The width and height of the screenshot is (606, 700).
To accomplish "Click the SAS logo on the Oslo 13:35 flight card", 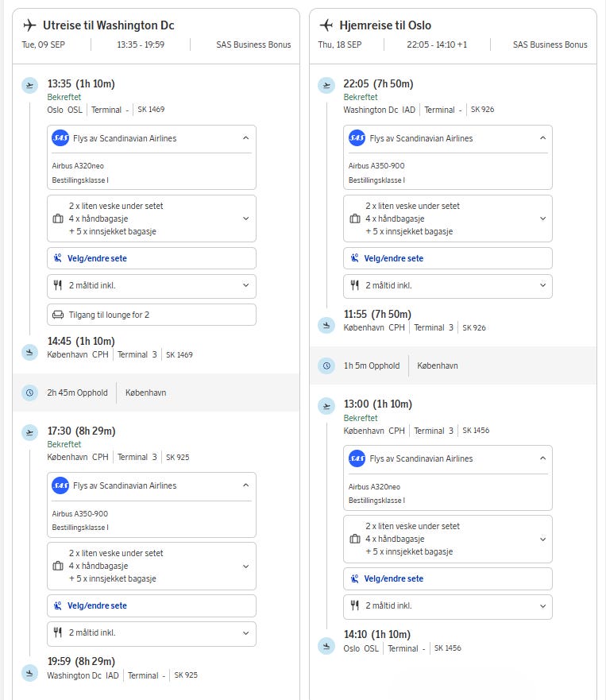I will (x=60, y=138).
